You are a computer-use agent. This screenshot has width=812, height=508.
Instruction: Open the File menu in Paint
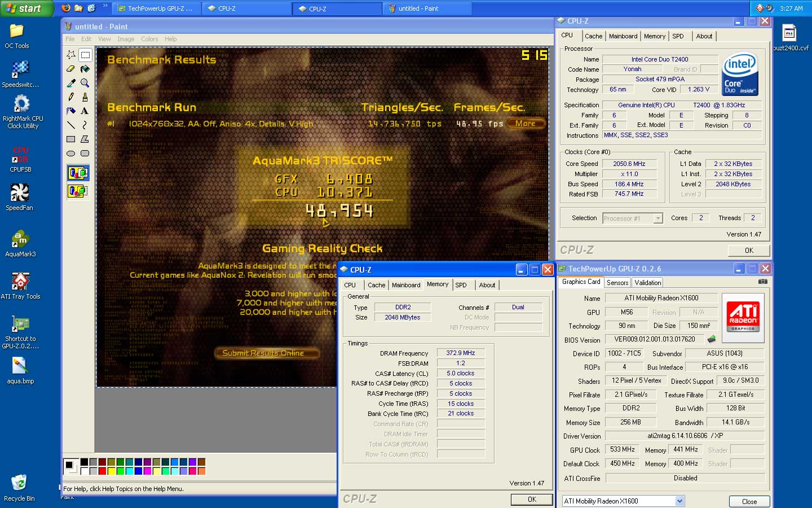click(70, 39)
